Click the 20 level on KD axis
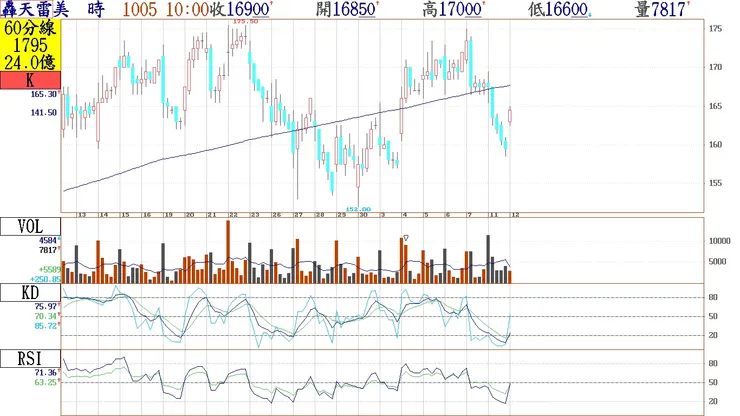This screenshot has width=740, height=416. coord(713,335)
